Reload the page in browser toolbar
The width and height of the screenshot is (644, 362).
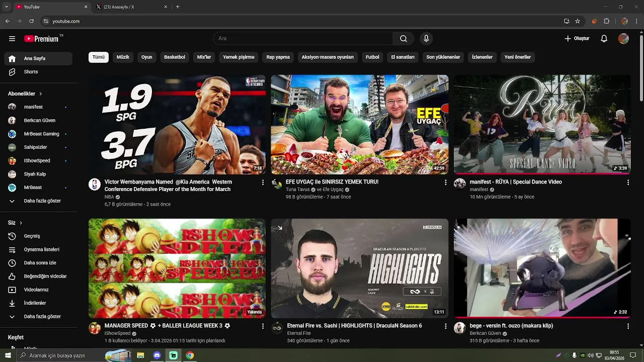point(31,21)
